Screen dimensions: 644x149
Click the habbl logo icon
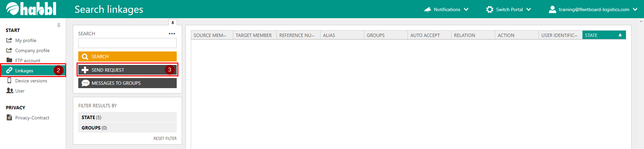tap(13, 9)
